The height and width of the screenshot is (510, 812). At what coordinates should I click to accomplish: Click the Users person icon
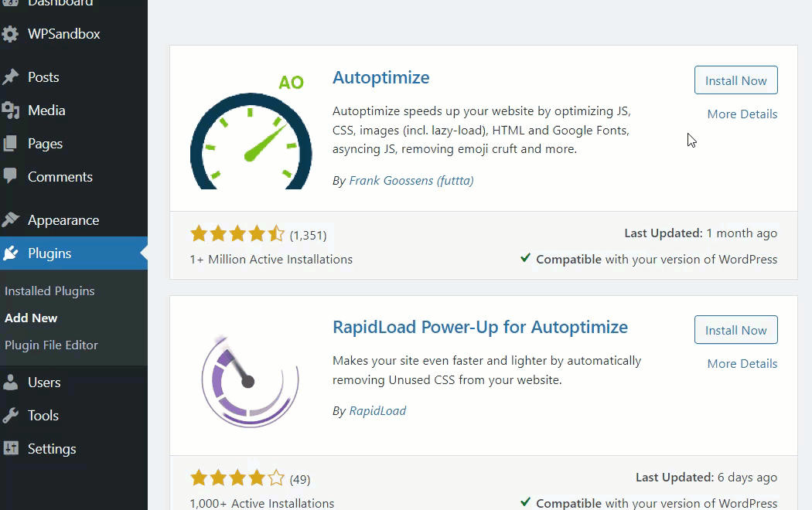tap(10, 382)
